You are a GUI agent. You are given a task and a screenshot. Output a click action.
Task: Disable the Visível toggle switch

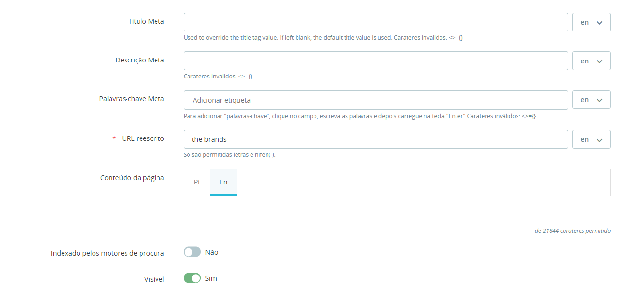192,278
